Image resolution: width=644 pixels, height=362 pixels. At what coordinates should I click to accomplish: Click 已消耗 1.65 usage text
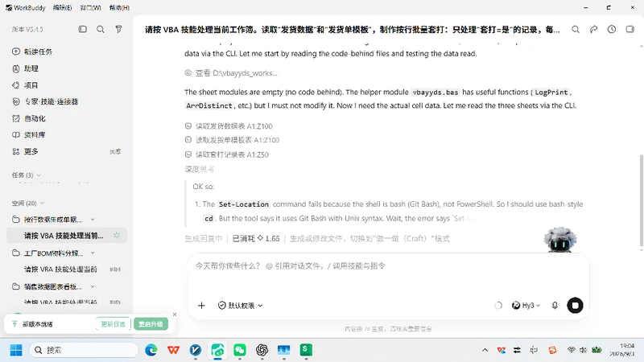point(256,239)
